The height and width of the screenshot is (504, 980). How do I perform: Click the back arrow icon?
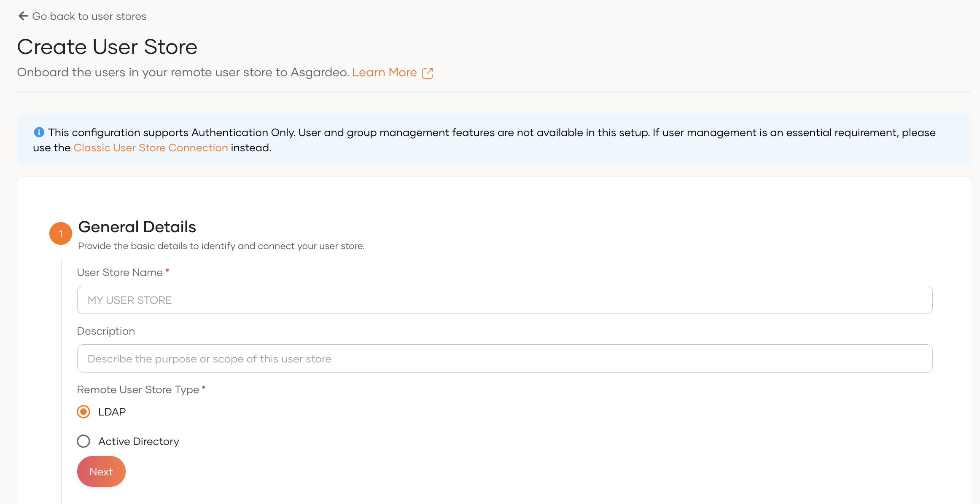[x=23, y=16]
